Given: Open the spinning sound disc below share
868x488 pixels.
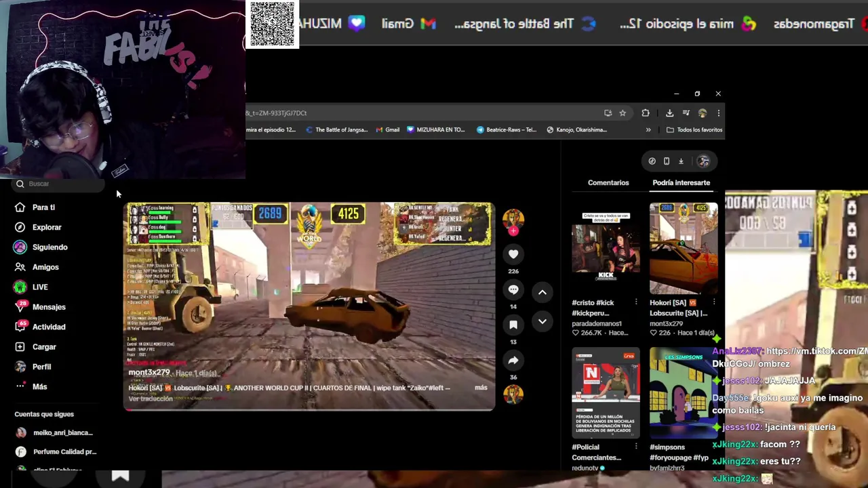Looking at the screenshot, I should [x=513, y=394].
